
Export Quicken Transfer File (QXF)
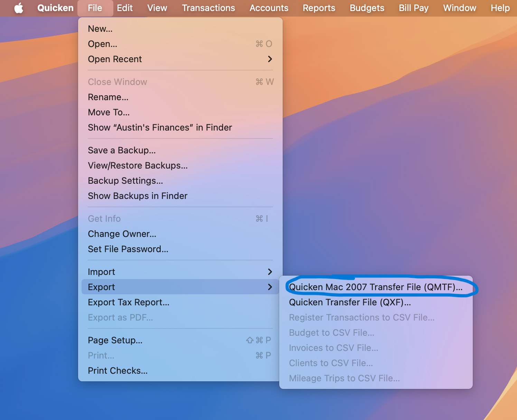pos(376,302)
